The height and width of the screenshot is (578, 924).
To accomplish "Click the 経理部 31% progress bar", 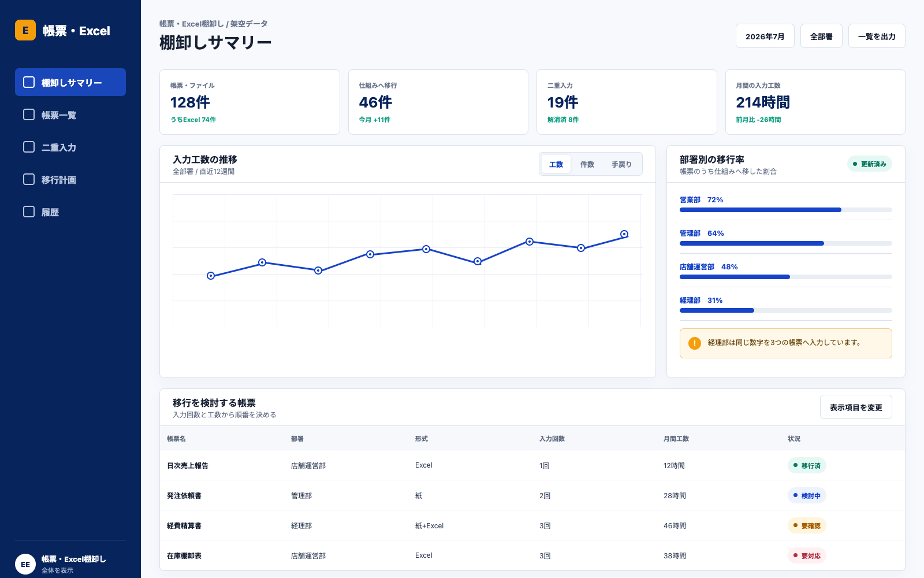I will pos(786,310).
